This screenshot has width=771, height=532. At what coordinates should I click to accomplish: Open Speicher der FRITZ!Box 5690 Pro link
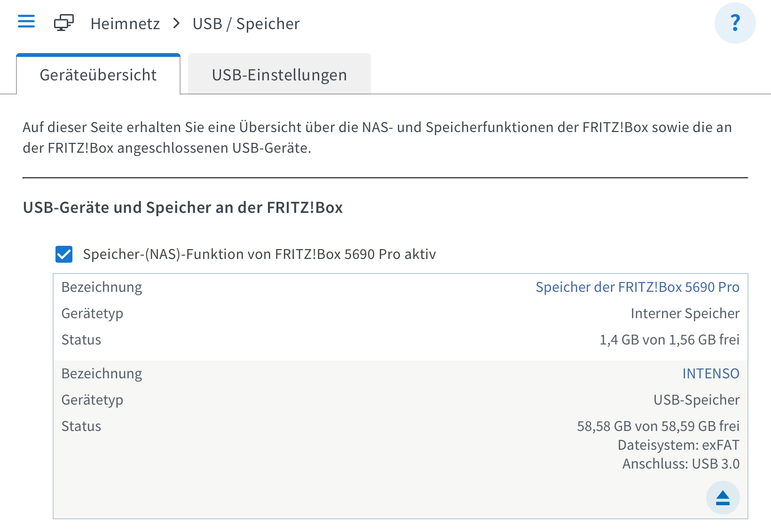637,287
